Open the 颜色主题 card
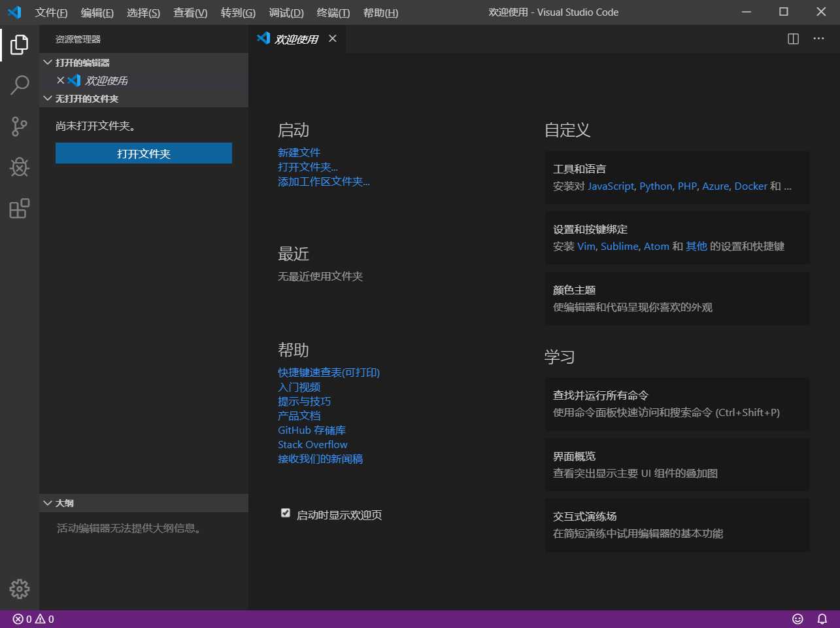 tap(677, 298)
